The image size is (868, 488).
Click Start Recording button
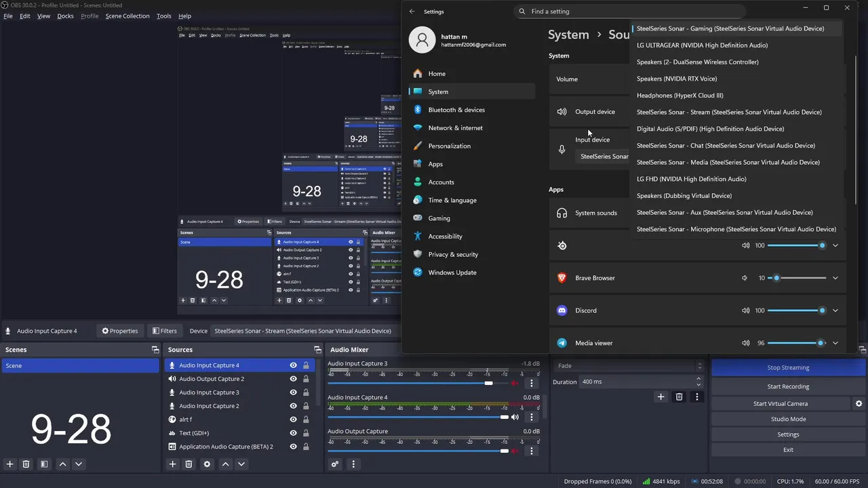coord(788,386)
